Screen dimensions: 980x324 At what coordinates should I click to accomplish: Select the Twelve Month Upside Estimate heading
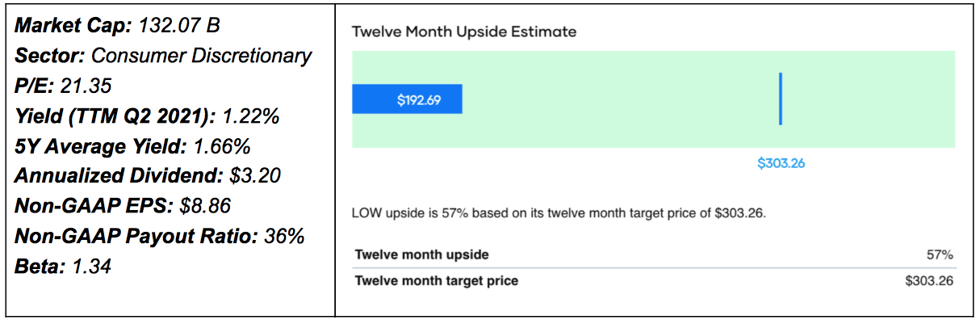coord(464,32)
